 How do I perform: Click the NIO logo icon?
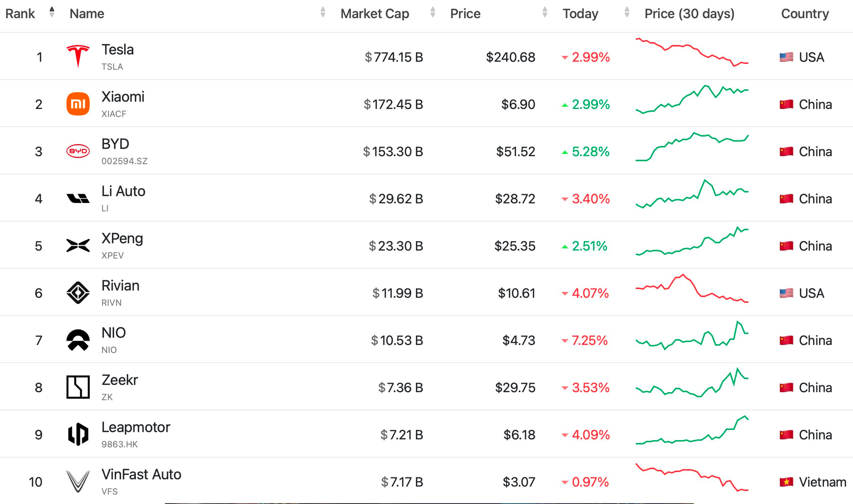pos(78,340)
